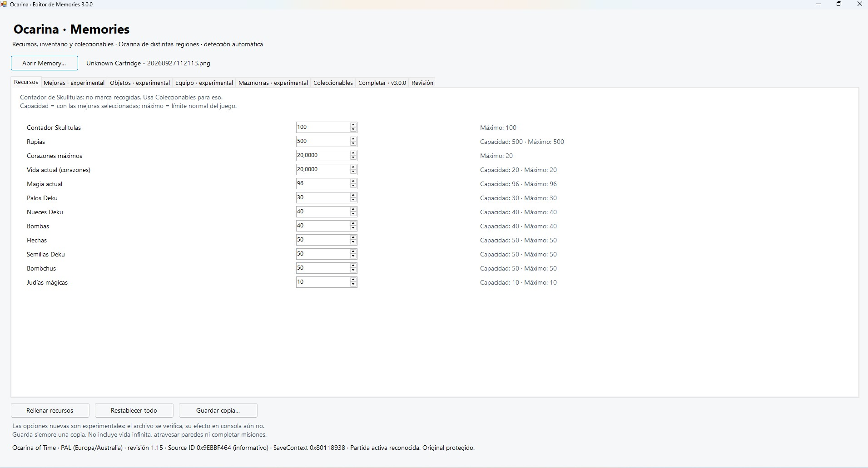
Task: Close the Ocarina editor window
Action: pyautogui.click(x=859, y=4)
